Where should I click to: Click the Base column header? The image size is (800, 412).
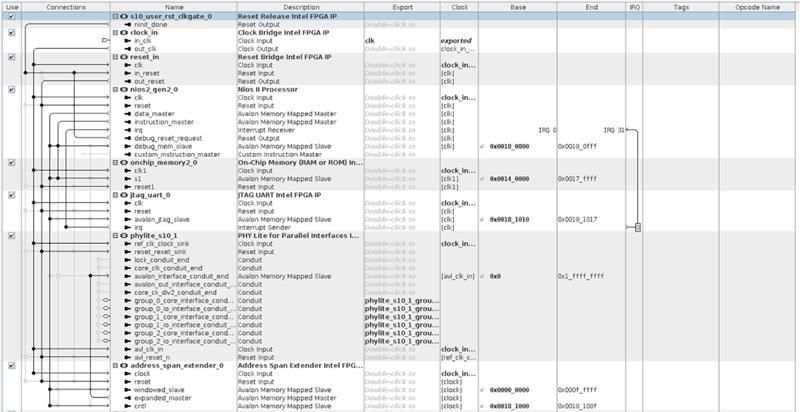pyautogui.click(x=518, y=7)
